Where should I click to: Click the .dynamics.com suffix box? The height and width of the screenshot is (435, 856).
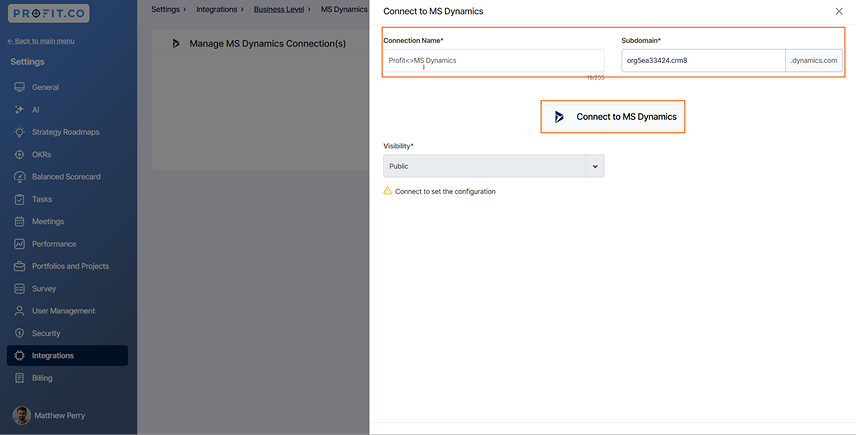814,61
